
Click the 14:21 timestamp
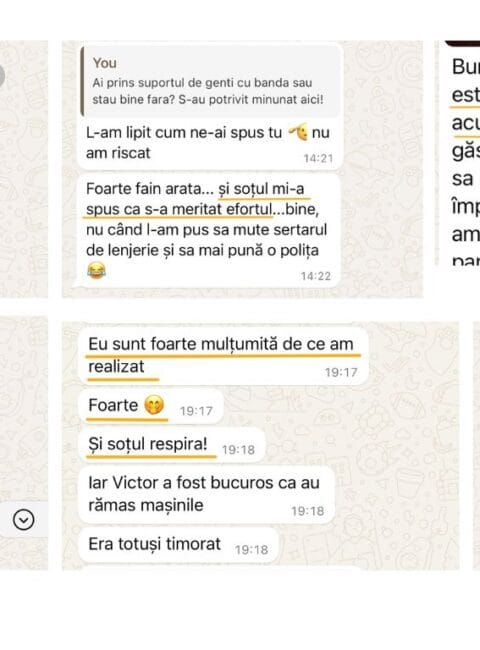pos(318,158)
